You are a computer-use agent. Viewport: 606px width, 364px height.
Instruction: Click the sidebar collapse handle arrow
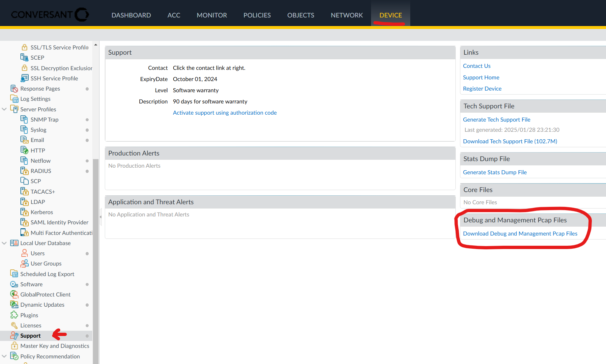click(101, 217)
